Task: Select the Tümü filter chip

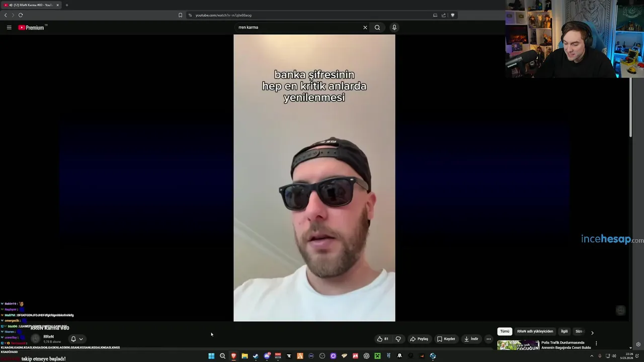Action: pyautogui.click(x=505, y=331)
